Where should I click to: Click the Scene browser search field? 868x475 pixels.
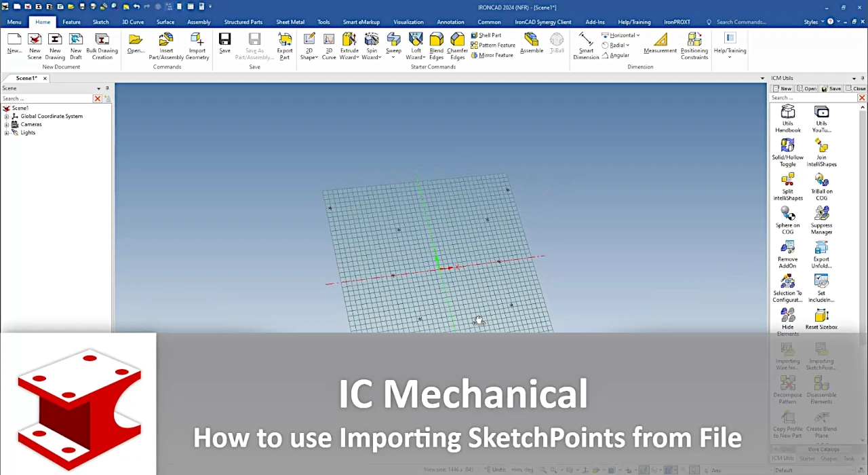[x=46, y=98]
